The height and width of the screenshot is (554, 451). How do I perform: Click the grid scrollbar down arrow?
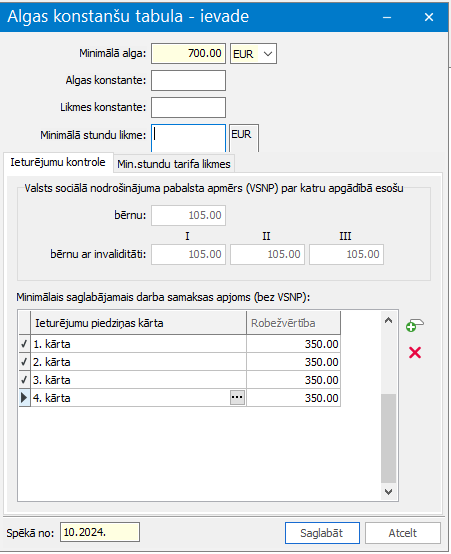click(388, 492)
